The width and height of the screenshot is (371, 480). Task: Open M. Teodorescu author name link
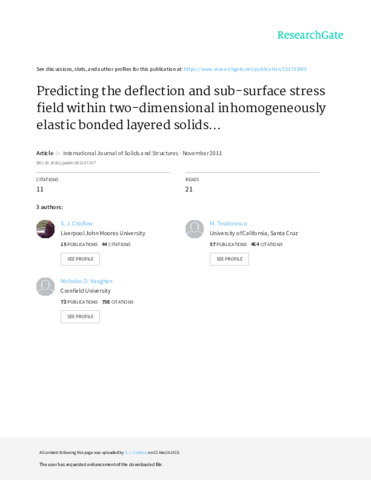click(228, 223)
